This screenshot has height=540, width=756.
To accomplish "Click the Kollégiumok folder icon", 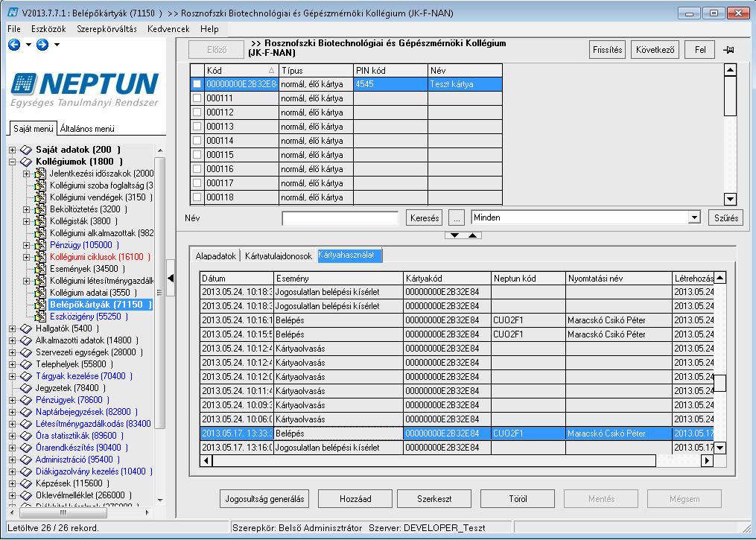I will [25, 162].
